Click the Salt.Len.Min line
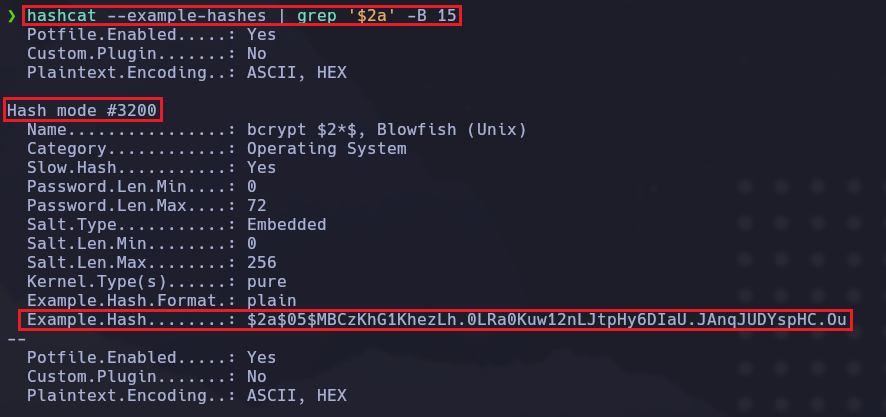 click(141, 243)
